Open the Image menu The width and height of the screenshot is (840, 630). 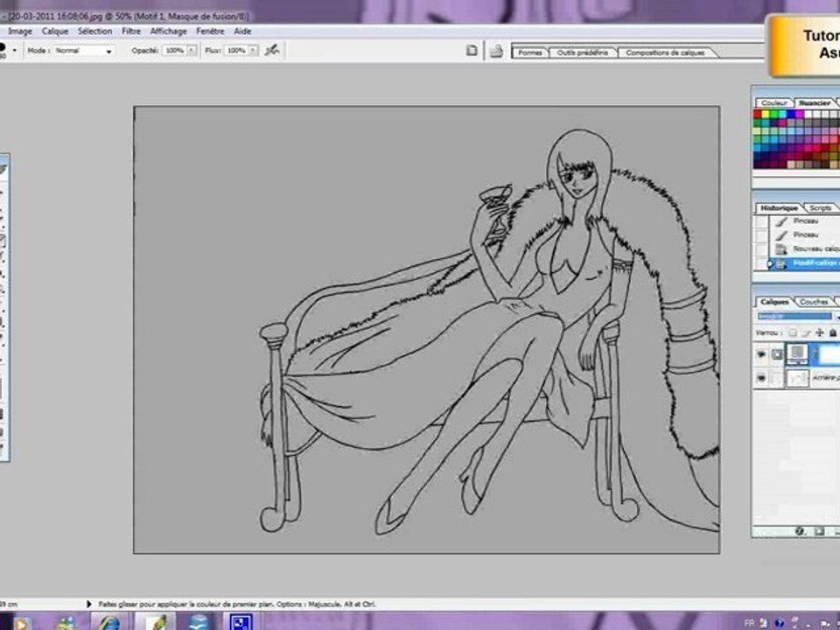pyautogui.click(x=20, y=31)
